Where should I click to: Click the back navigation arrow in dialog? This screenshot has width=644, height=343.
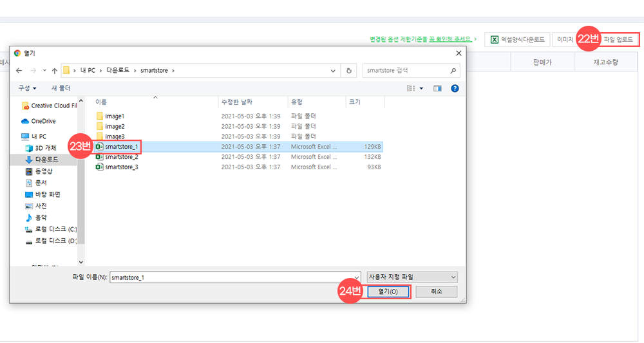[19, 71]
